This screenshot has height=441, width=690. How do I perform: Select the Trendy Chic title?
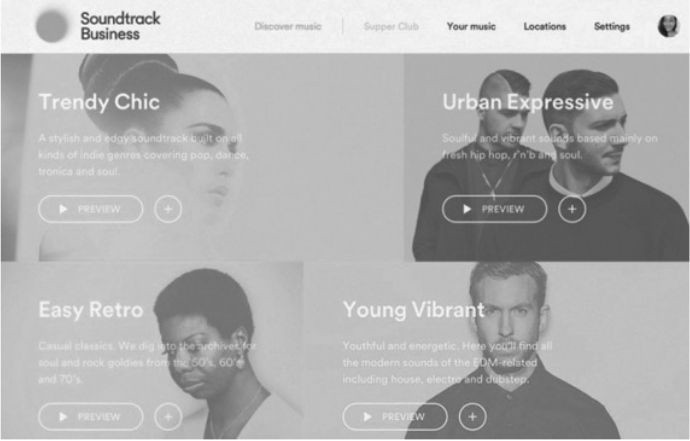(x=99, y=102)
